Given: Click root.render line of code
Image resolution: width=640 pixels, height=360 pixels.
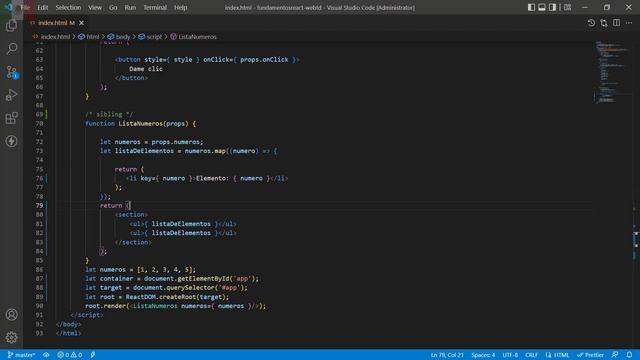Looking at the screenshot, I should tap(176, 306).
